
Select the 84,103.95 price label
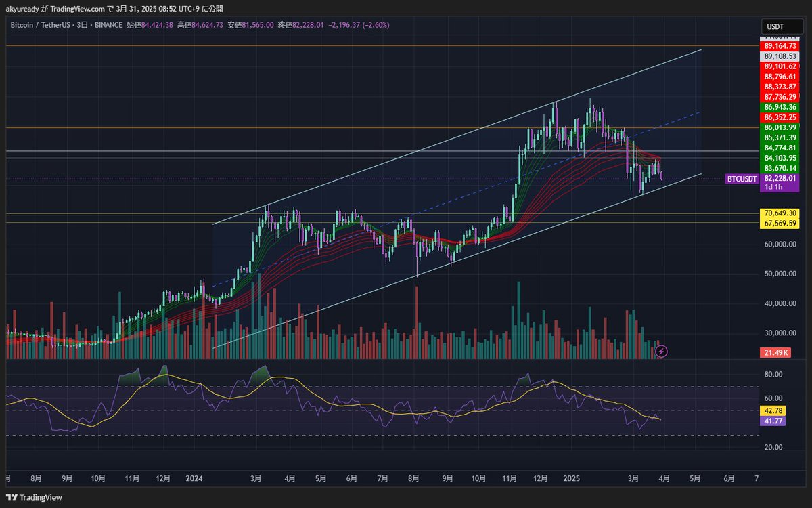[779, 158]
